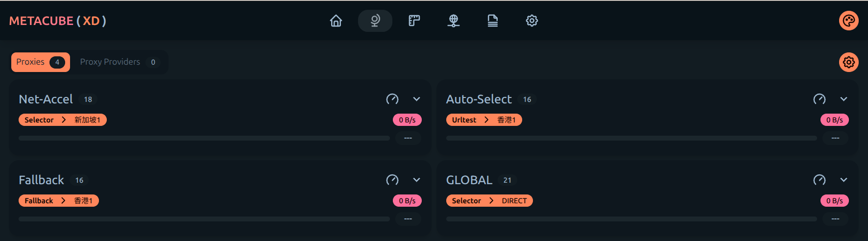
Task: Click the METACUBE (XD) logo link
Action: (58, 21)
